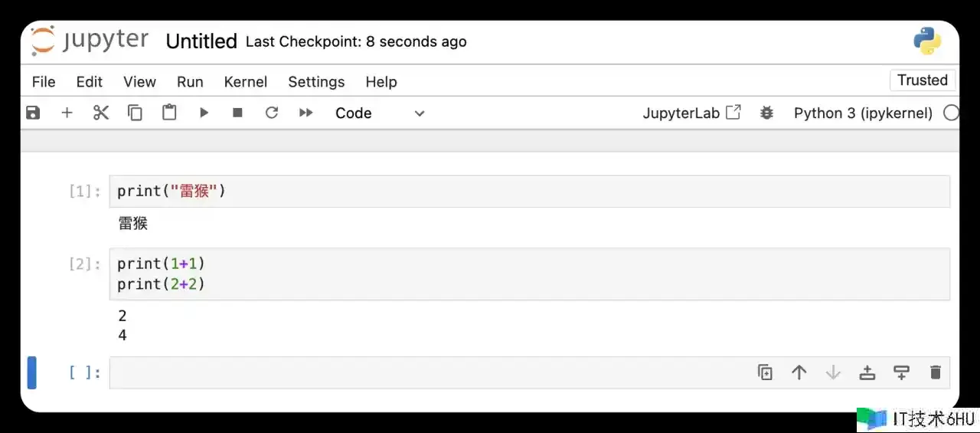
Task: Click the Trusted notebook button
Action: (x=923, y=80)
